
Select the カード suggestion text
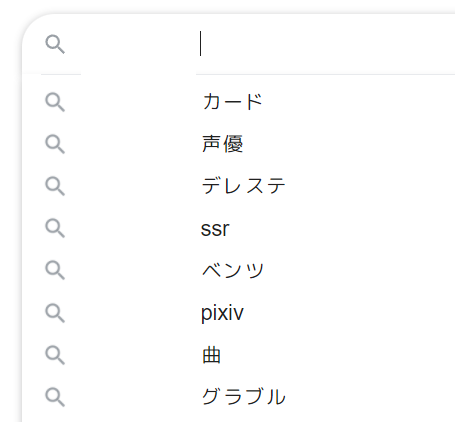tap(232, 102)
